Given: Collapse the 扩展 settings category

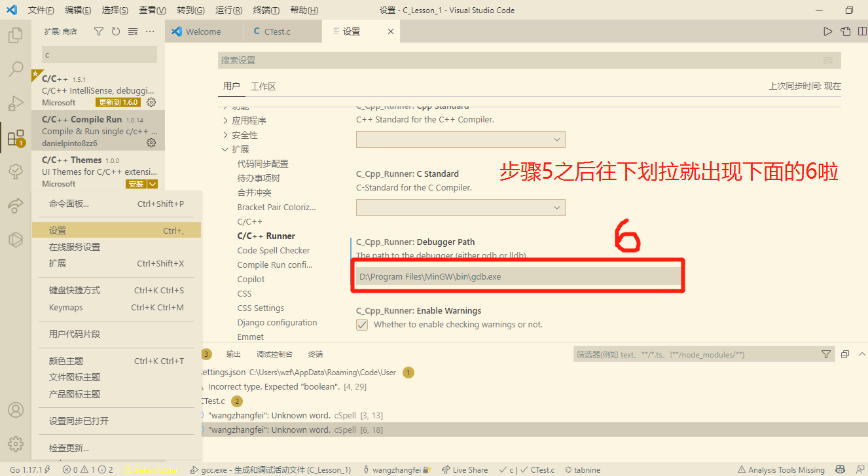Looking at the screenshot, I should [236, 149].
